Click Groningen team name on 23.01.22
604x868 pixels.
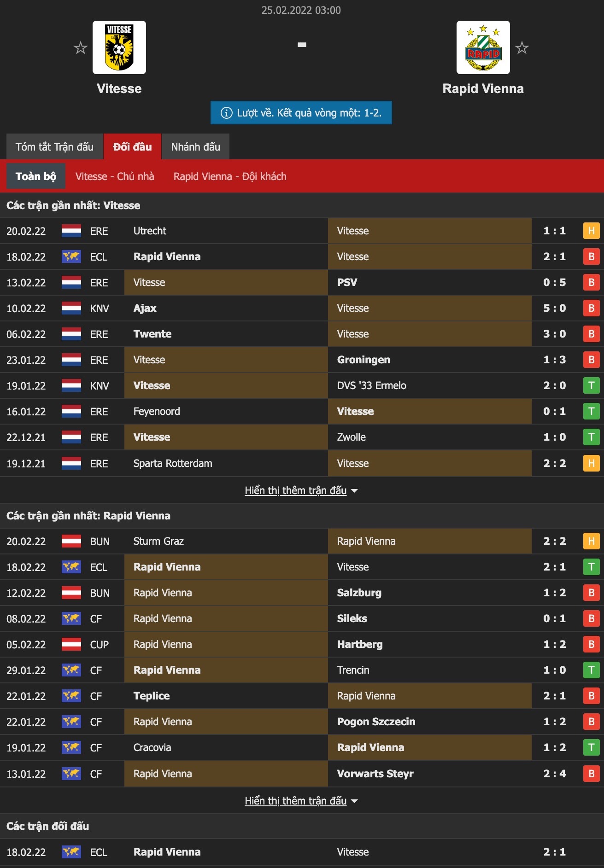tap(364, 360)
